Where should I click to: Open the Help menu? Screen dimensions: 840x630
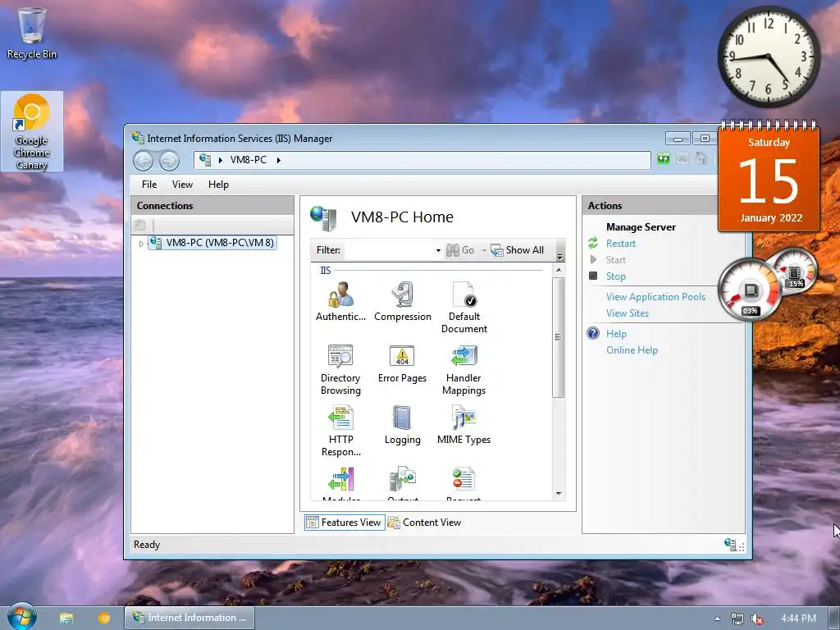point(218,185)
